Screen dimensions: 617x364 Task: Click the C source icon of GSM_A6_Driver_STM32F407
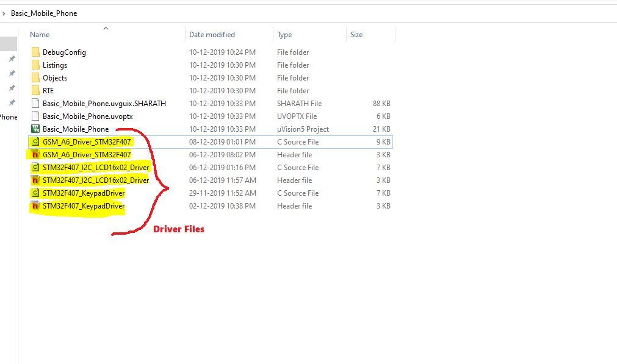click(35, 141)
